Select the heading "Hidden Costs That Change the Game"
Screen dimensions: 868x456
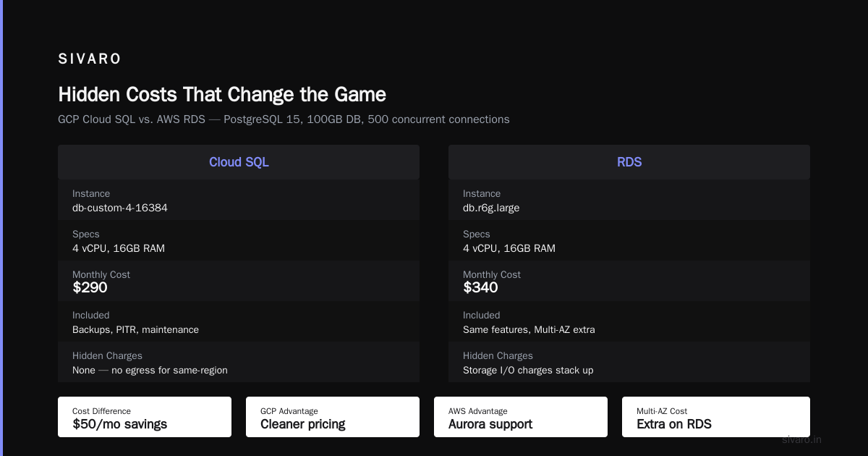[x=222, y=95]
